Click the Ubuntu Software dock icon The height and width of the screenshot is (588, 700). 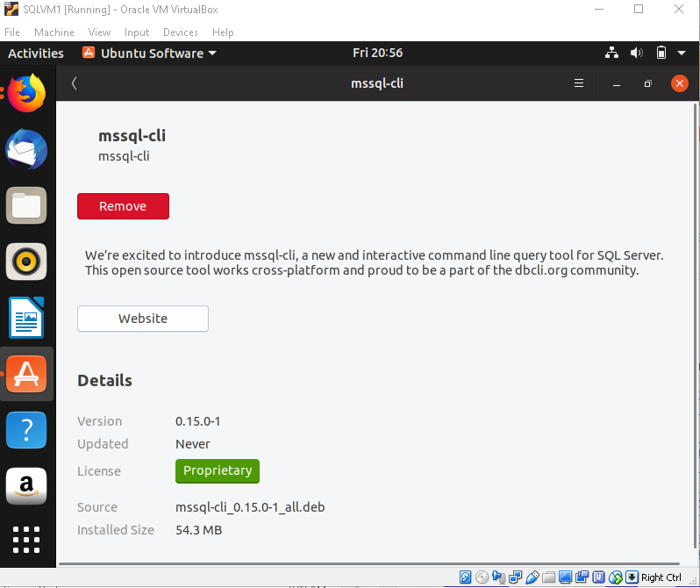[26, 374]
